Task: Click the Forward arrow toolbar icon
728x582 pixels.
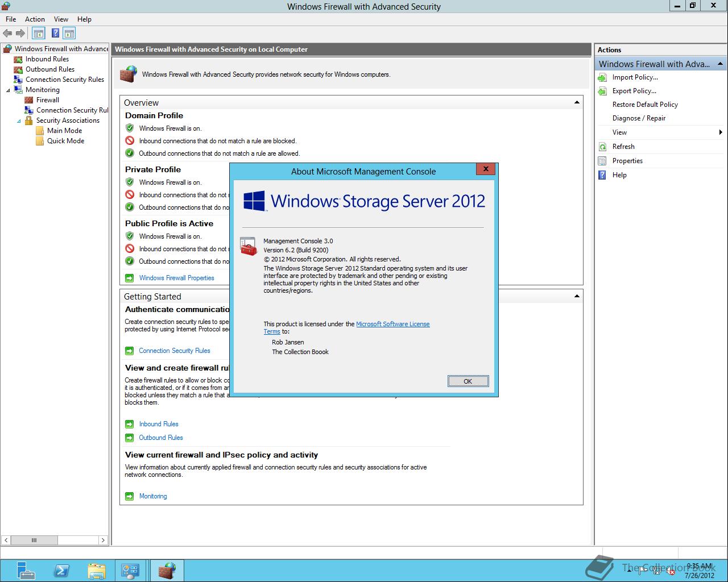Action: (x=20, y=34)
